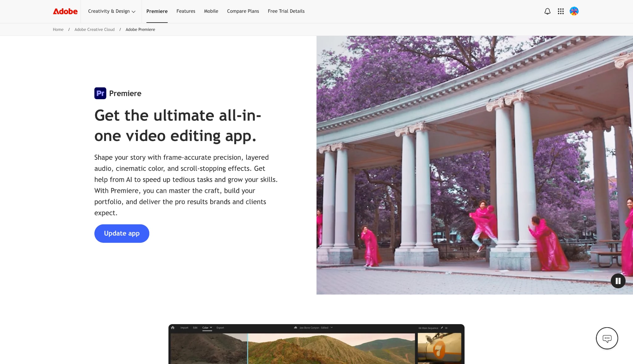Click Import in the app preview
This screenshot has height=364, width=633.
pyautogui.click(x=184, y=328)
